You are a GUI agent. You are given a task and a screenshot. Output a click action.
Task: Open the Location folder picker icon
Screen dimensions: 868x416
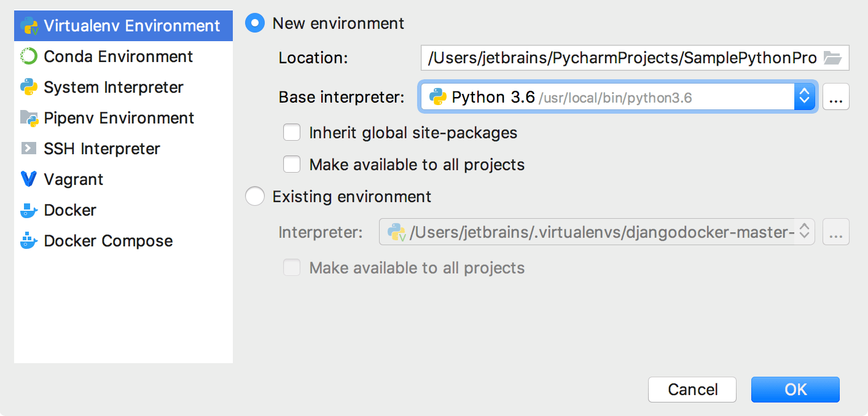[x=832, y=58]
